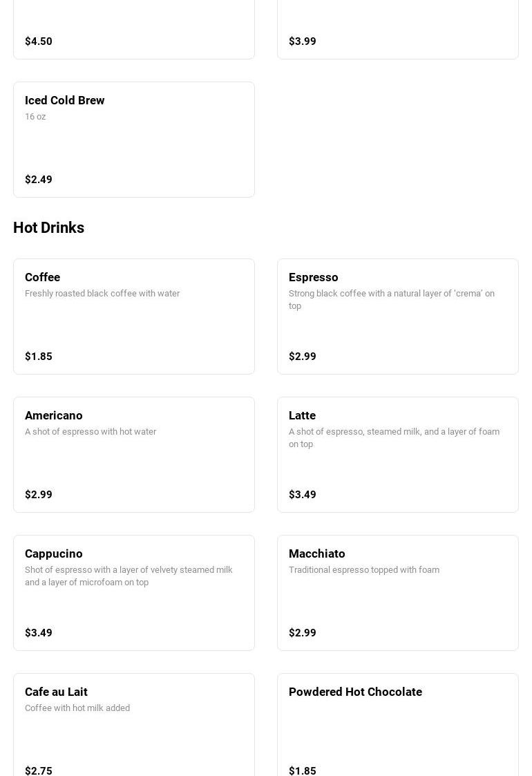
Task: Click the $2.49 price under Iced Cold Brew
Action: [39, 180]
